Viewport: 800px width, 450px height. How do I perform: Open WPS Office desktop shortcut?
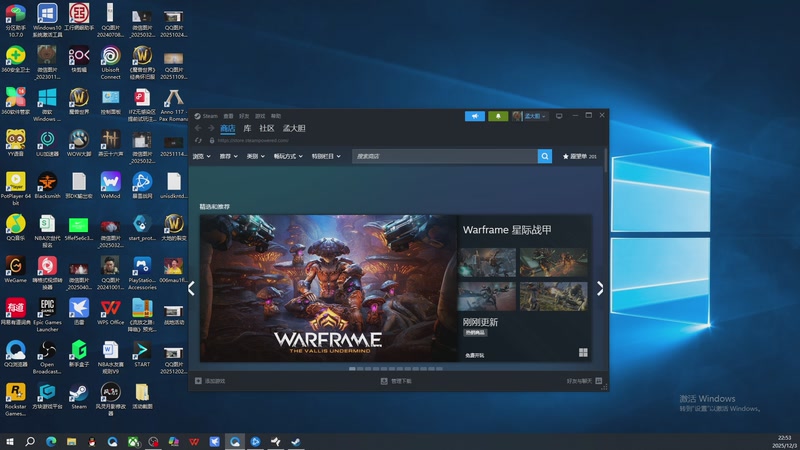pyautogui.click(x=111, y=312)
